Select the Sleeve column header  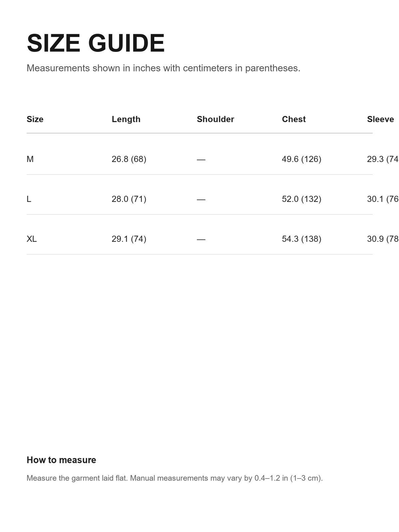tap(380, 119)
